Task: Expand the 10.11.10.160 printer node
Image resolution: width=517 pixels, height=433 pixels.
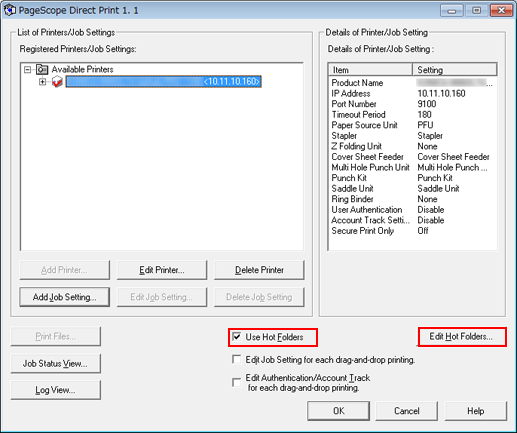Action: pos(42,81)
